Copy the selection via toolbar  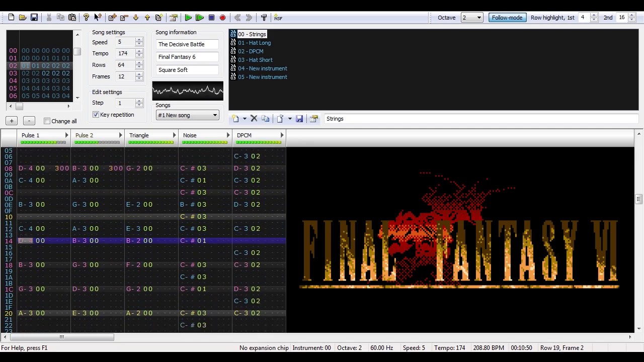click(x=60, y=18)
